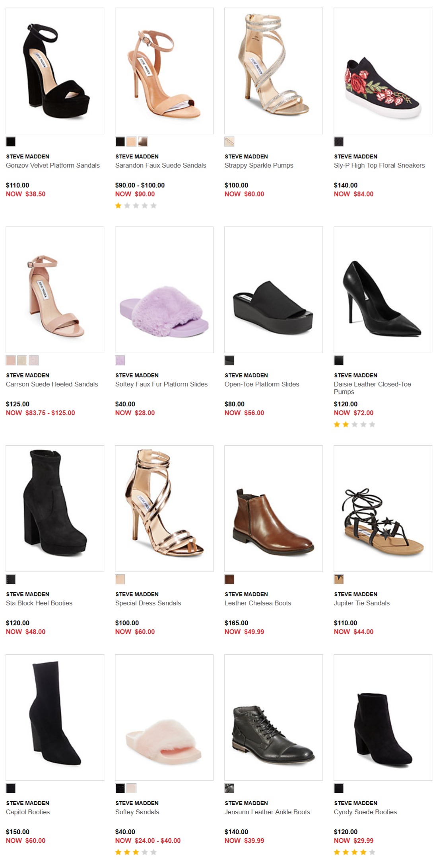Select black swatch for Gonzov Velvet Platform Sandals
Image resolution: width=433 pixels, height=868 pixels.
click(11, 142)
